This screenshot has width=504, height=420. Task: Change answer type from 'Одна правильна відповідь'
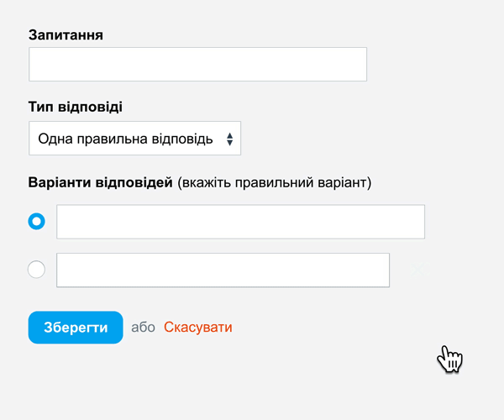pos(134,138)
